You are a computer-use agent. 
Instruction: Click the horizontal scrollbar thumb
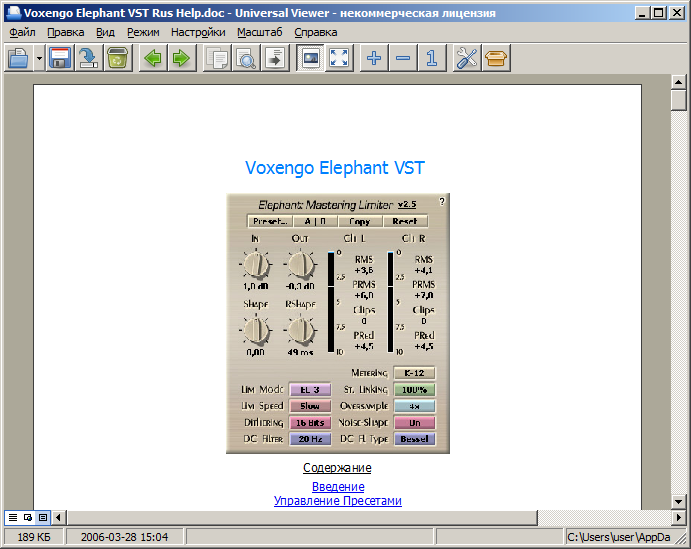302,517
